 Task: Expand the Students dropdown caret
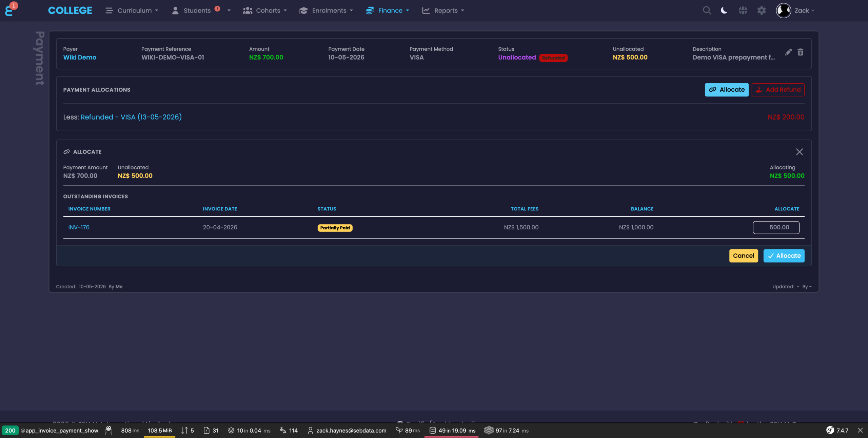coord(229,11)
